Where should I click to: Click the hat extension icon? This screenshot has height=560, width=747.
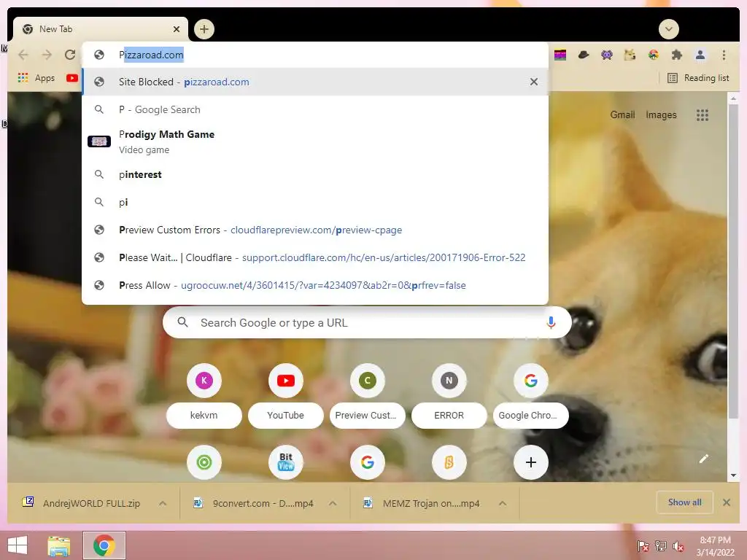click(584, 55)
